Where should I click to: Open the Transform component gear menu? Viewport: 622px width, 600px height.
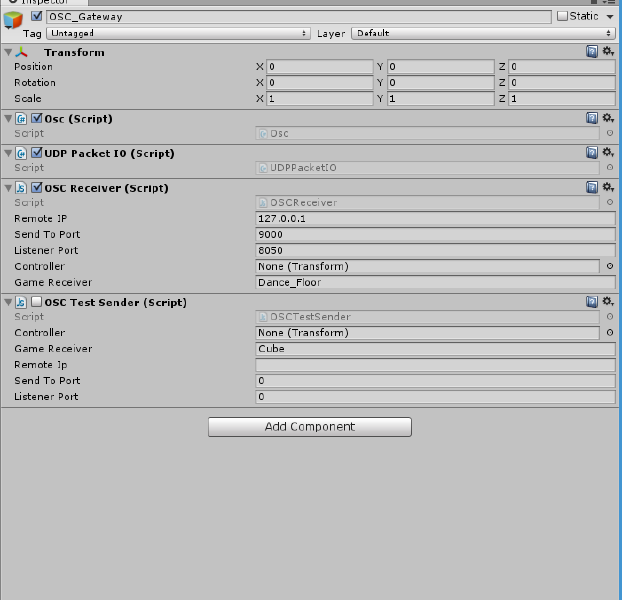(x=608, y=52)
